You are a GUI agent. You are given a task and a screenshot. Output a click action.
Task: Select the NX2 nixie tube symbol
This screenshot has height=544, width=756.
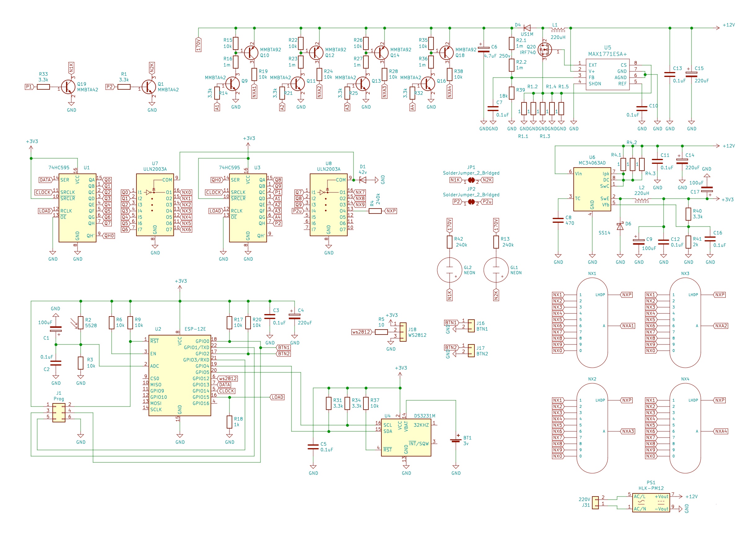click(x=592, y=428)
